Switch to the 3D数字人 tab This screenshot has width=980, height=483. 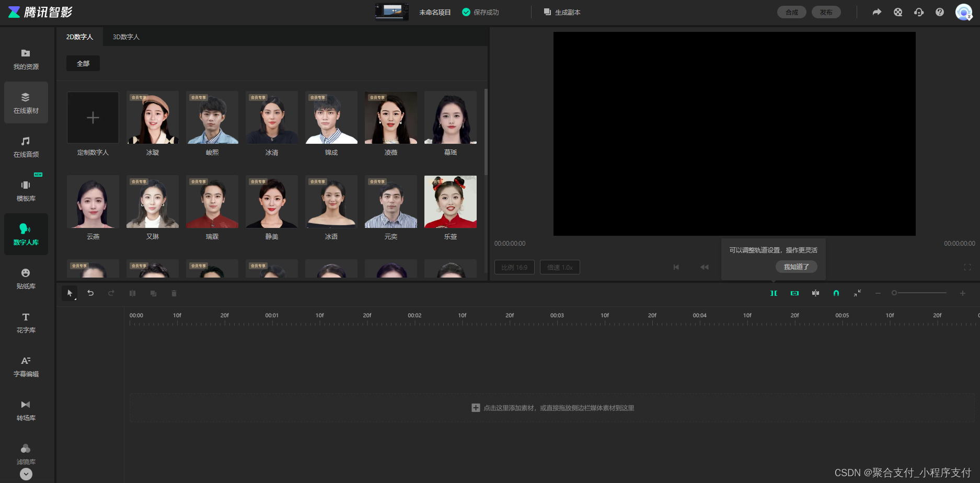click(x=126, y=37)
